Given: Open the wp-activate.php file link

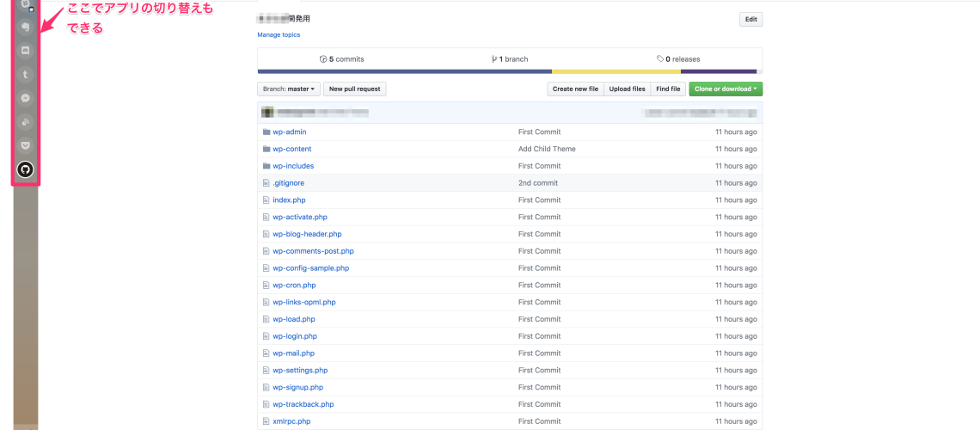Looking at the screenshot, I should [x=300, y=217].
